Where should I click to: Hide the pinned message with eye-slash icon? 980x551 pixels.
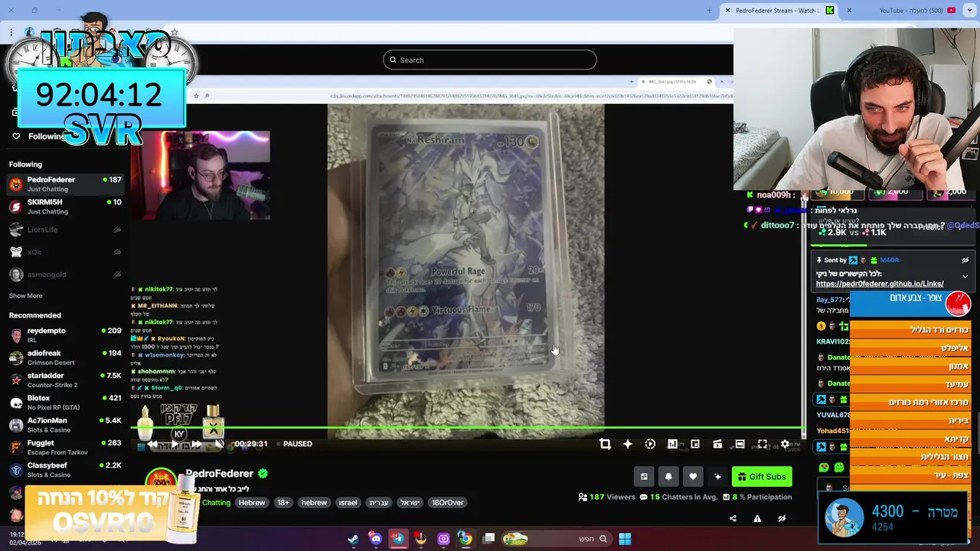[965, 260]
